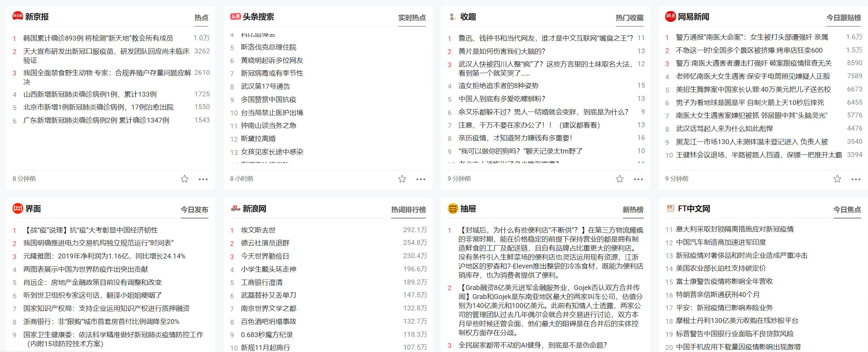
Task: Open 黄片是如何伤害我们大脑的 in 收趣
Action: (x=502, y=51)
